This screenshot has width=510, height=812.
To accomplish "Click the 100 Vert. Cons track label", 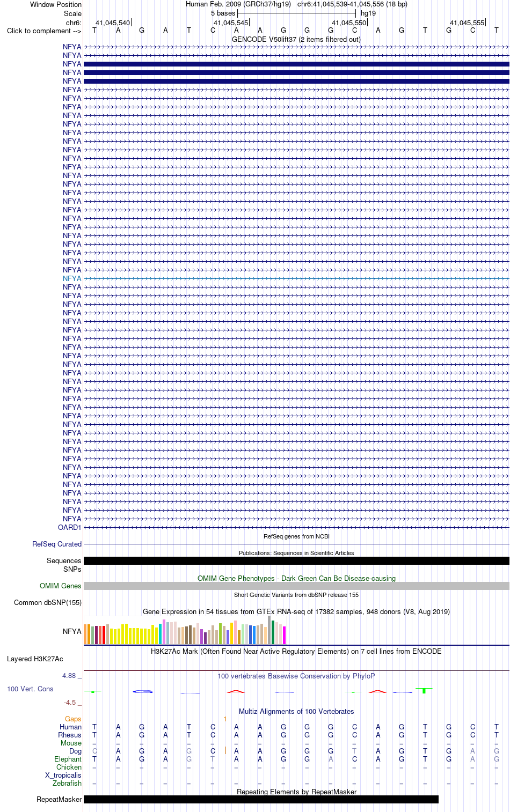I will pyautogui.click(x=30, y=689).
